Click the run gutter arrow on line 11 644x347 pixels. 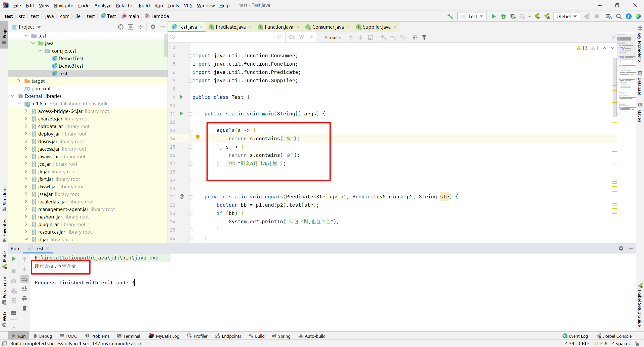pos(181,114)
